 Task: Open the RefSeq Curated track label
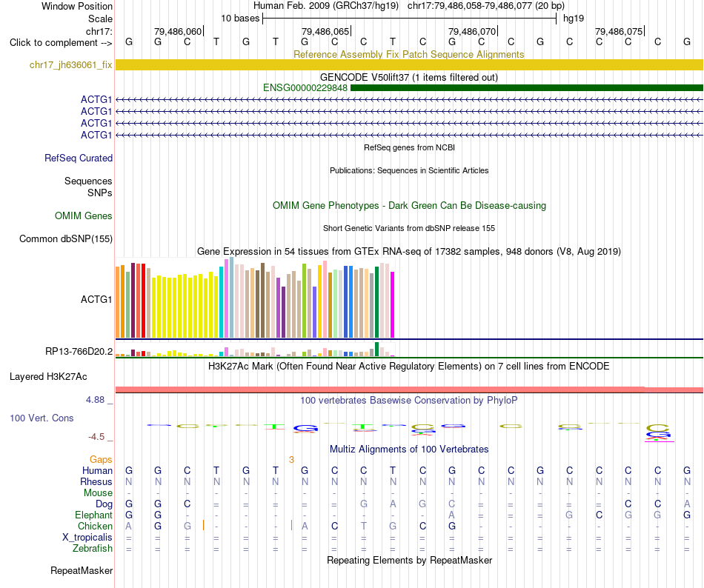coord(79,158)
